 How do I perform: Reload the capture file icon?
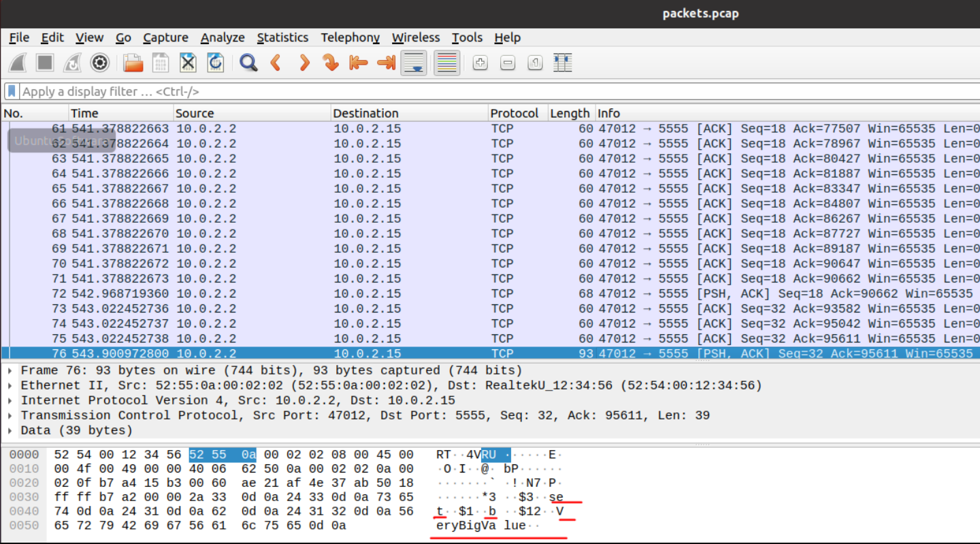coord(215,63)
